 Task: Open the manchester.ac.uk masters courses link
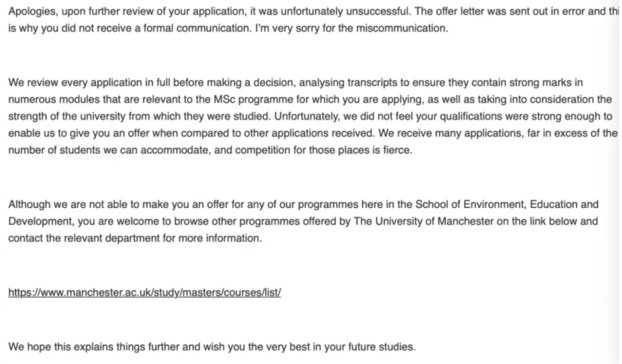click(144, 293)
